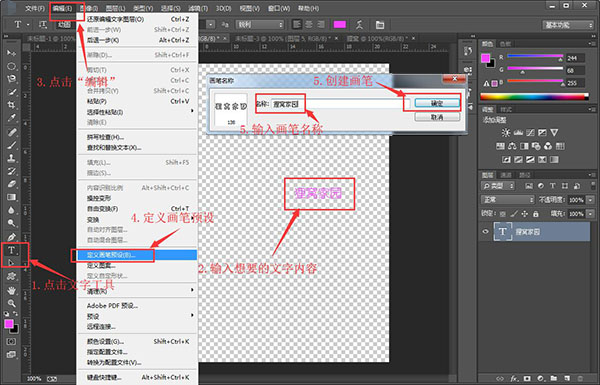Select the Horizontal Type tool
The height and width of the screenshot is (385, 600).
[x=11, y=250]
